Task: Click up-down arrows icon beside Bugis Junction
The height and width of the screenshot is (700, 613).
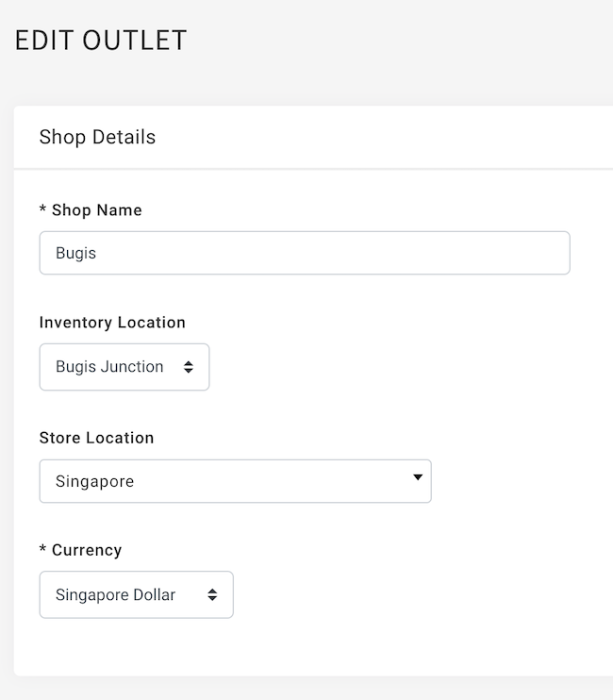Action: click(189, 367)
